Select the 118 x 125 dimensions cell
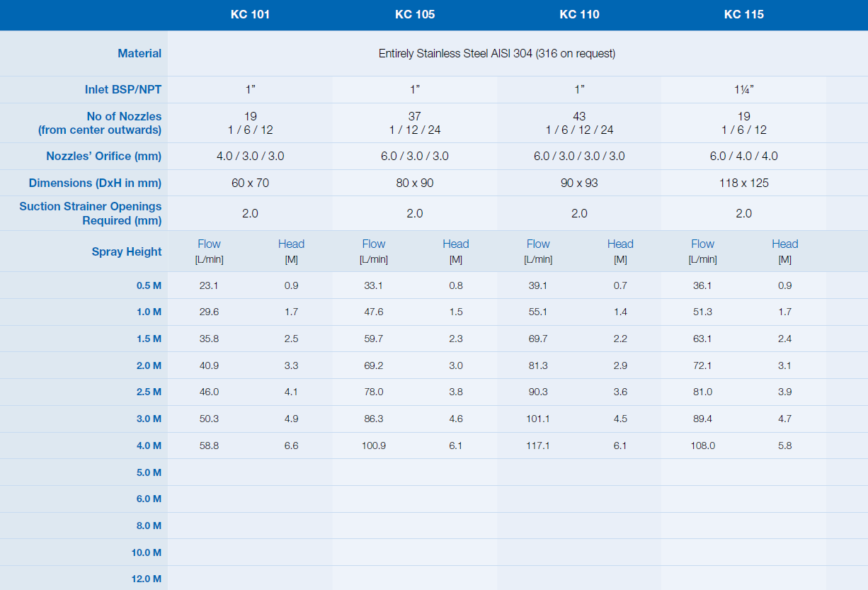The height and width of the screenshot is (590, 868). pos(743,183)
